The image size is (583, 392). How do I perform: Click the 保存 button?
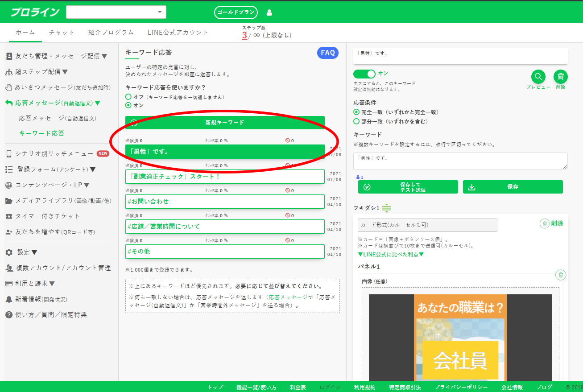pyautogui.click(x=513, y=187)
